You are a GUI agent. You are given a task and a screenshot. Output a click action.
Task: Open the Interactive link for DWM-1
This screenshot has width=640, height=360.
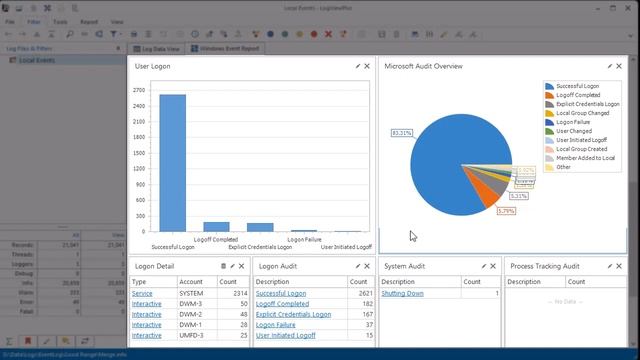click(147, 324)
